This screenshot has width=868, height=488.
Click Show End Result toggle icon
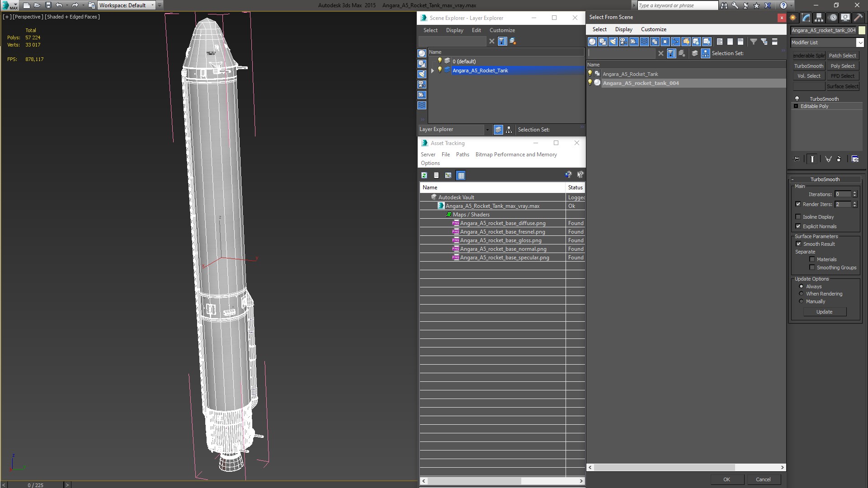tap(812, 159)
